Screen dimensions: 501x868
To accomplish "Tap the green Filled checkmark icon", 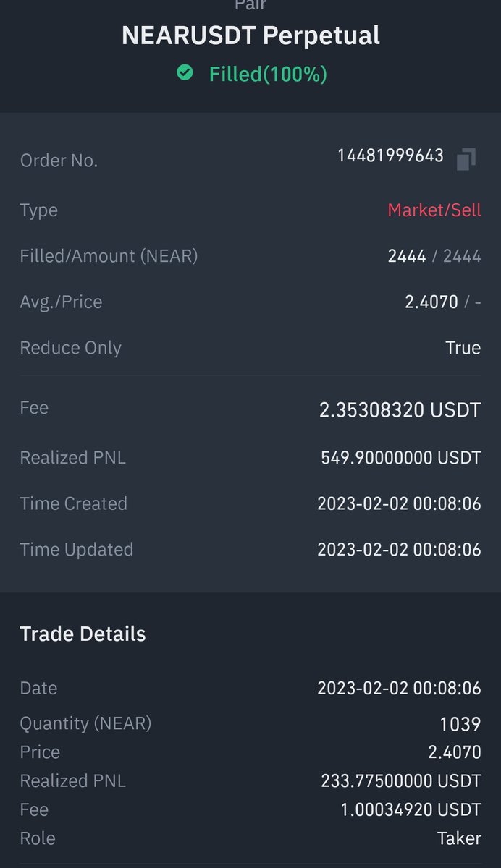I will (185, 73).
